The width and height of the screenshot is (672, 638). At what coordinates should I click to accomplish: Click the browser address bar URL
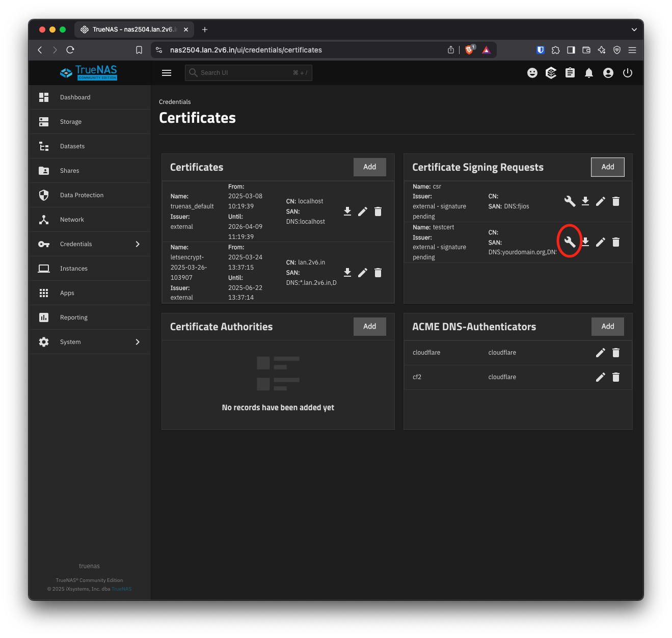246,50
